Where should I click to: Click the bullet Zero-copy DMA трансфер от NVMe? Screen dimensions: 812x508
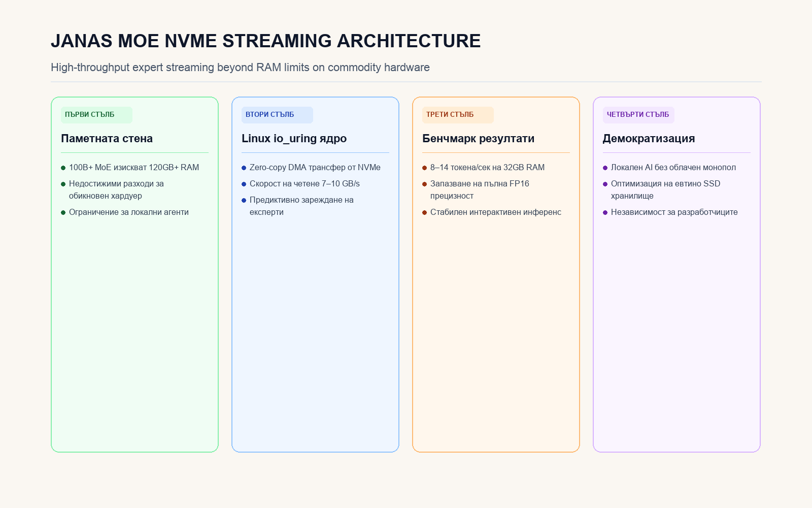311,168
